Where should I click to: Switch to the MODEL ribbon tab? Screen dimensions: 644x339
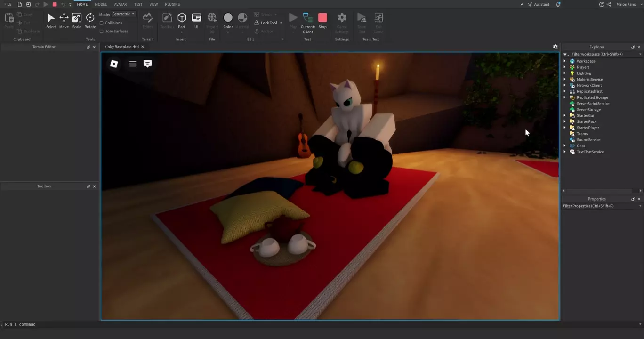point(101,4)
